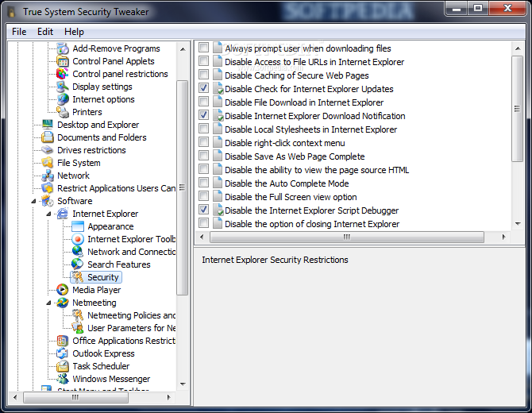Screen dimensions: 532x413
Task: Open the Help menu
Action: [x=74, y=32]
